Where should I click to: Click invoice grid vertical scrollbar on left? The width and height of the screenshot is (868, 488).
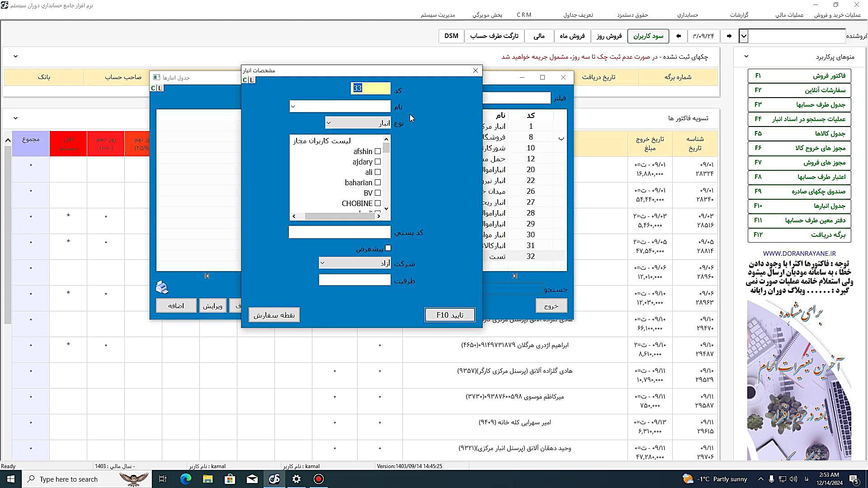8,235
